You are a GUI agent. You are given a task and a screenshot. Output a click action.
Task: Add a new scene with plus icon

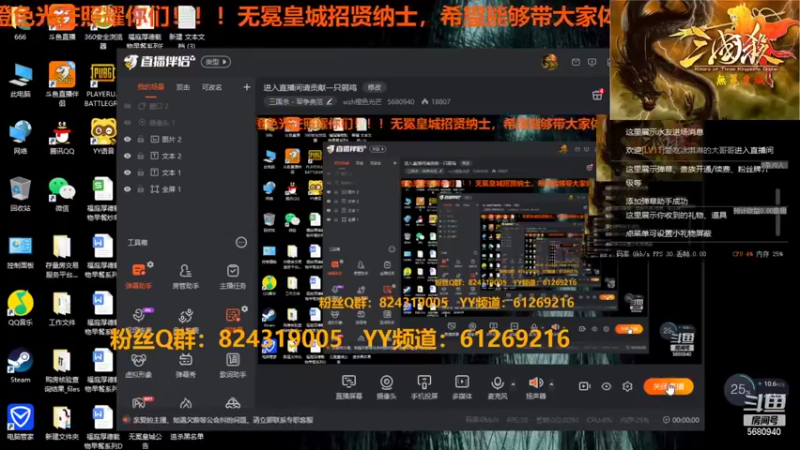click(246, 87)
